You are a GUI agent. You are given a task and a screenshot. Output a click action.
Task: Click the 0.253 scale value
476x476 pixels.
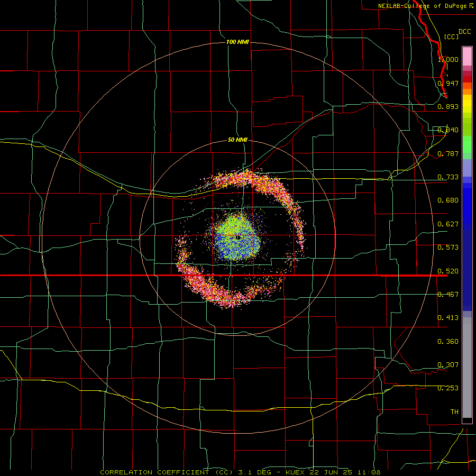(x=448, y=388)
